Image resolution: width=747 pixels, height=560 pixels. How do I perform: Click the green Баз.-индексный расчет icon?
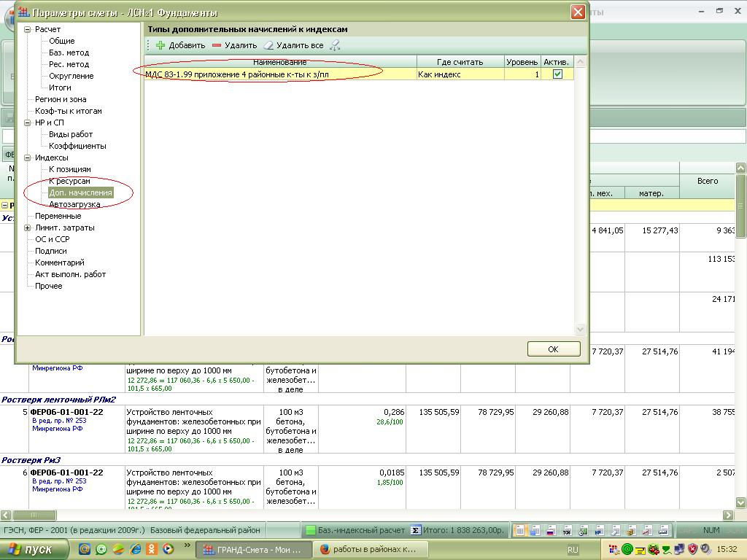[310, 530]
